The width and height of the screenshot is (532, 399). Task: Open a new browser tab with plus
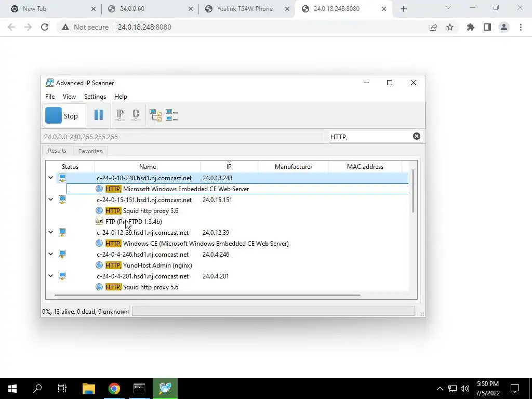403,9
